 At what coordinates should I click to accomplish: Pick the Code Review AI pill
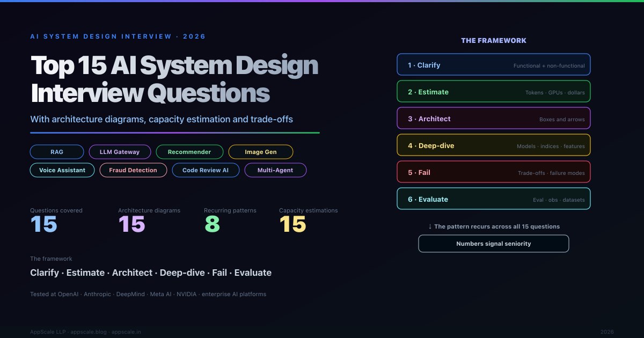206,170
